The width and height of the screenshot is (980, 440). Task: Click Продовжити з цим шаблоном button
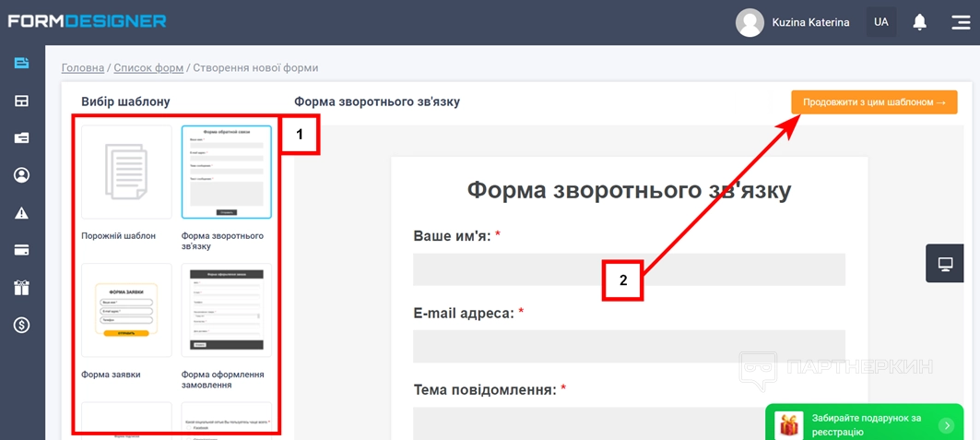874,101
